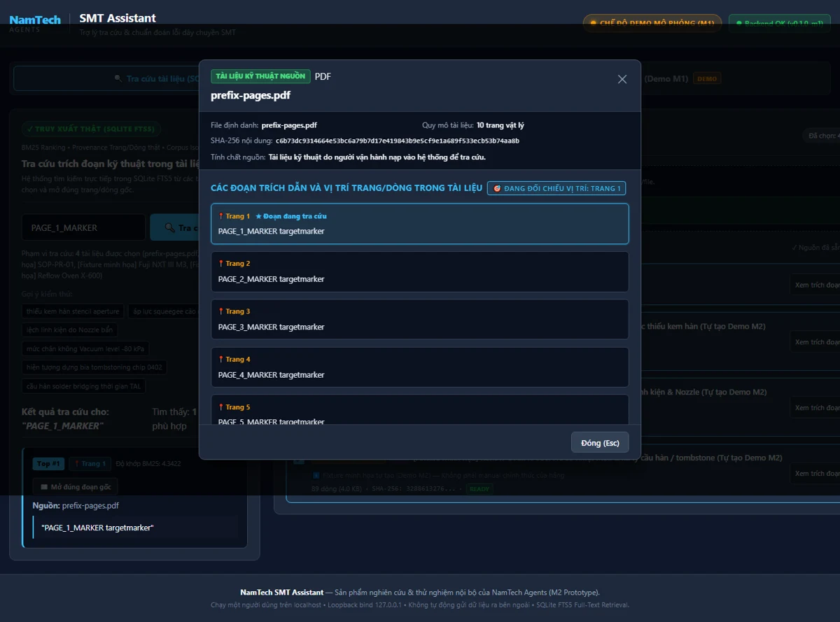Screen dimensions: 840x622
Task: Click the PAGE_1_MARKER search input field
Action: 83,227
